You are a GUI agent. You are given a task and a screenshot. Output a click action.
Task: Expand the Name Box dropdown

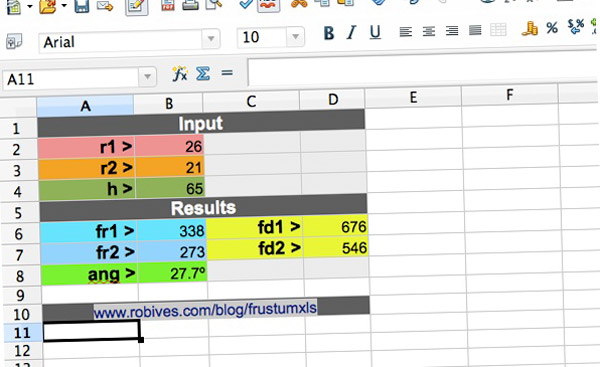coord(147,77)
